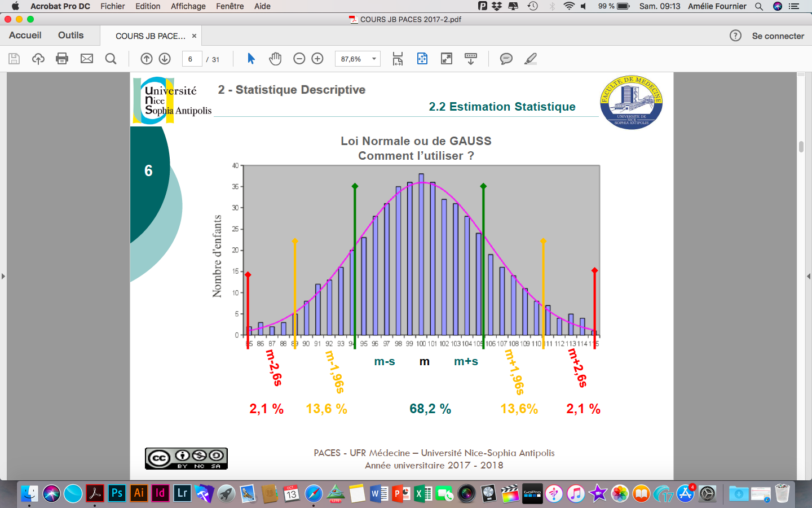This screenshot has height=508, width=812.
Task: Expand the left navigation pane
Action: click(3, 277)
